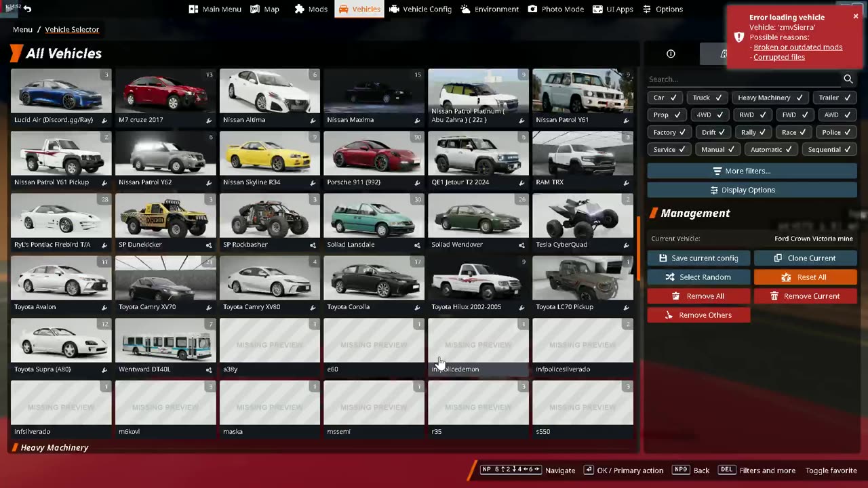Viewport: 868px width, 488px height.
Task: Click wrench icon on M7 cruze 2017 card
Action: 209,120
